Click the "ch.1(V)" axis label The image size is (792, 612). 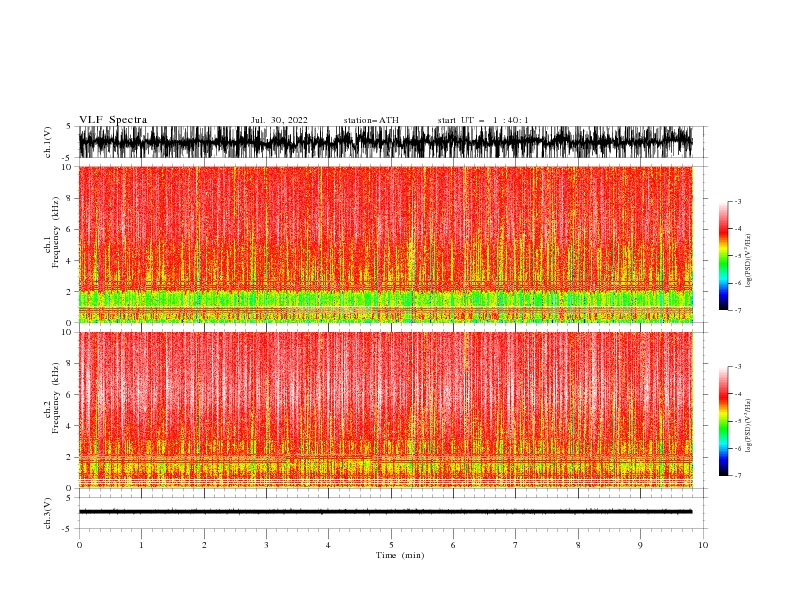pyautogui.click(x=48, y=142)
